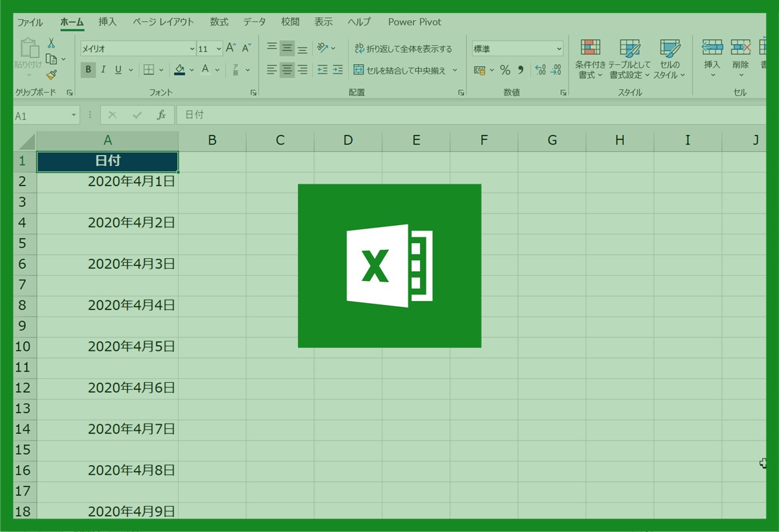Expand the 標準 number format dropdown
This screenshot has width=779, height=532.
(x=559, y=49)
